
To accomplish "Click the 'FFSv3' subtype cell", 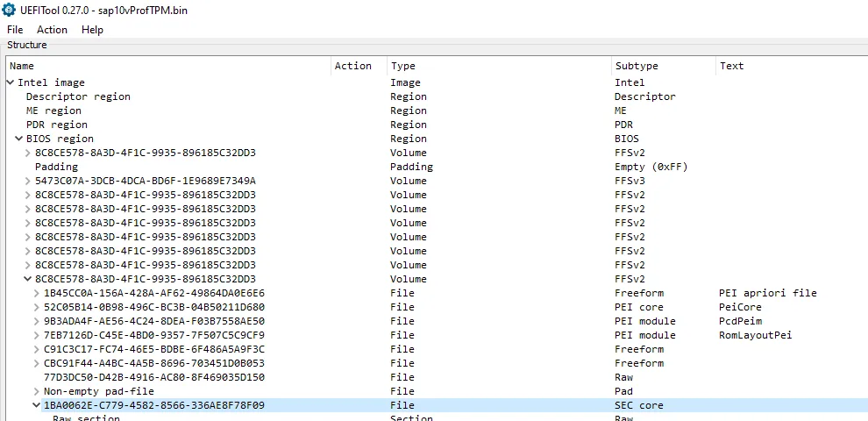I will click(630, 181).
